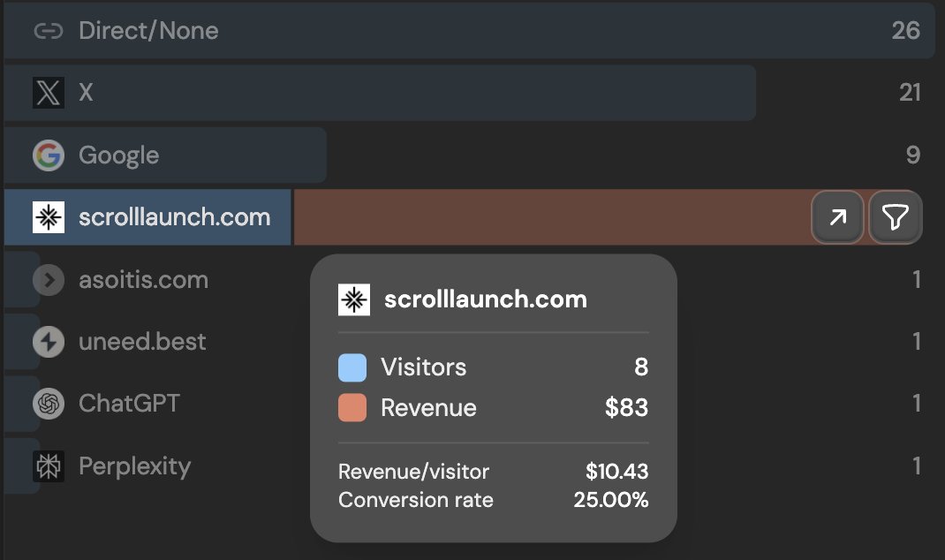Select the Google referrer row label
This screenshot has height=560, width=945.
click(118, 155)
